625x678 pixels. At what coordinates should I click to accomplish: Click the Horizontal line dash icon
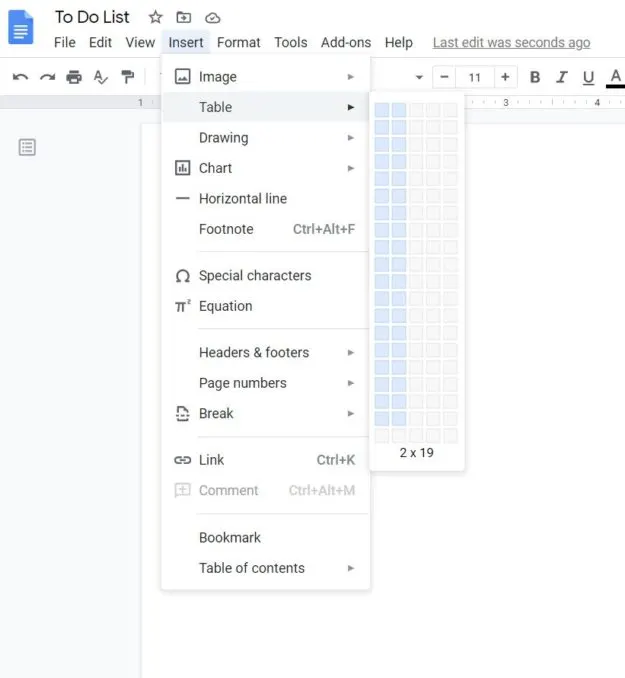[182, 198]
